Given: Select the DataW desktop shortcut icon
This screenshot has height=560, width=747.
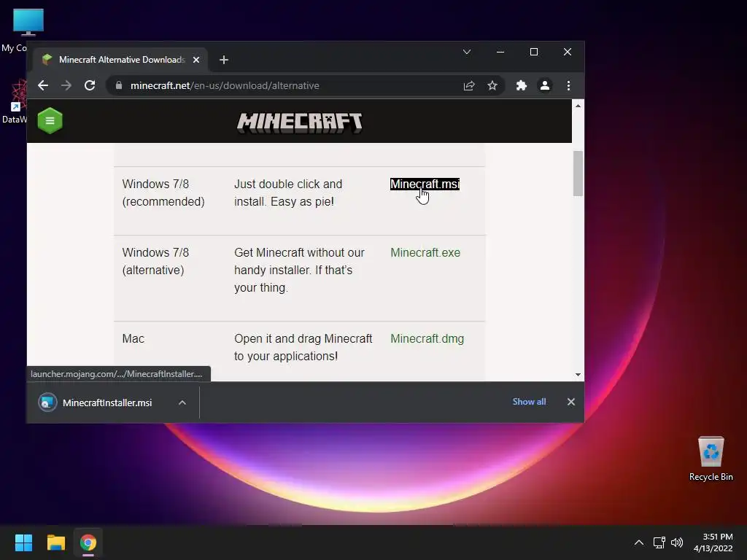Looking at the screenshot, I should [15, 102].
